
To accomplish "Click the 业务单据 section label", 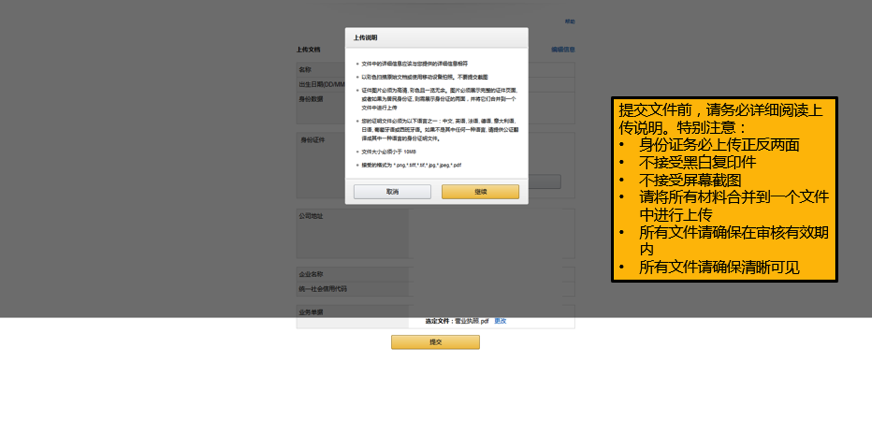I will coord(311,311).
